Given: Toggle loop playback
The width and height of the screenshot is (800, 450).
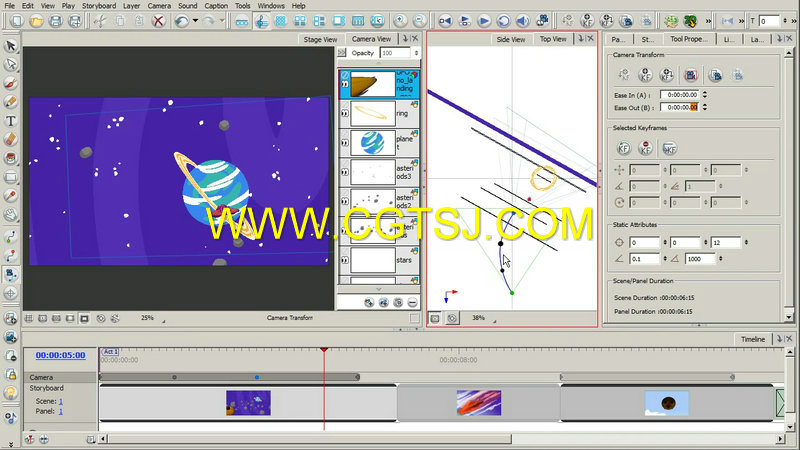Looking at the screenshot, I should [x=503, y=21].
